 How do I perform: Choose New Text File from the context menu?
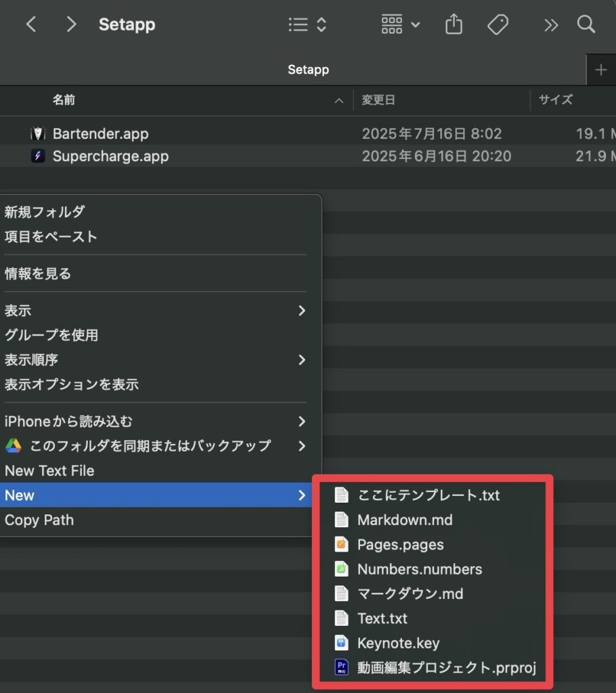pyautogui.click(x=156, y=471)
